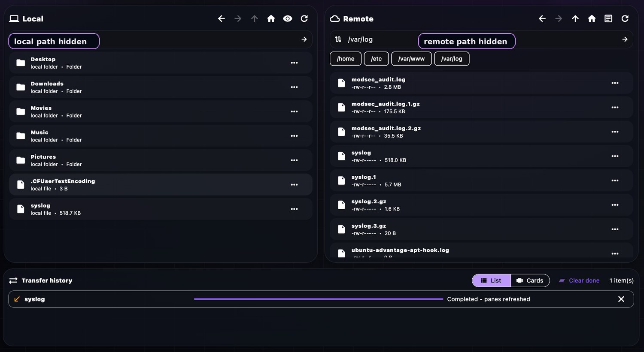Screen dimensions: 644x352
Task: Open the Remote log/notes icon
Action: 608,18
